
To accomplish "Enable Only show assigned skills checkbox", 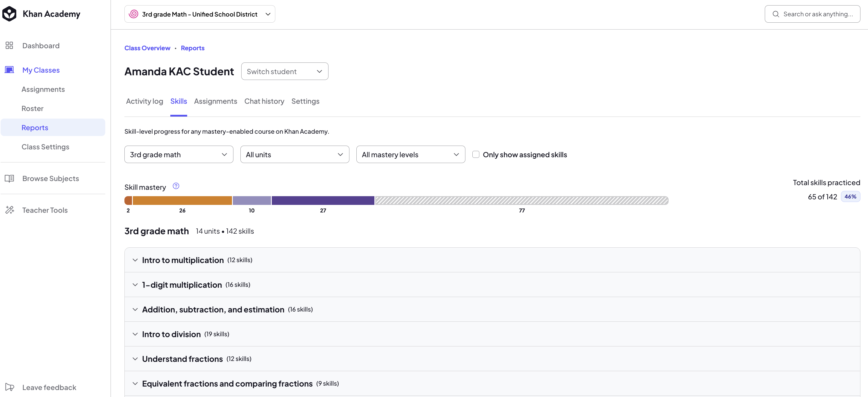I will tap(476, 154).
